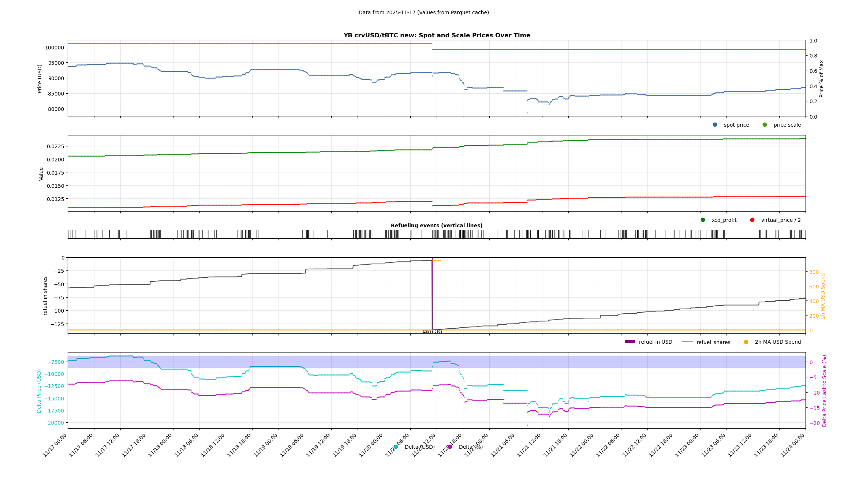Click the green xcp_profit legend dot
This screenshot has height=504, width=848.
(x=703, y=220)
